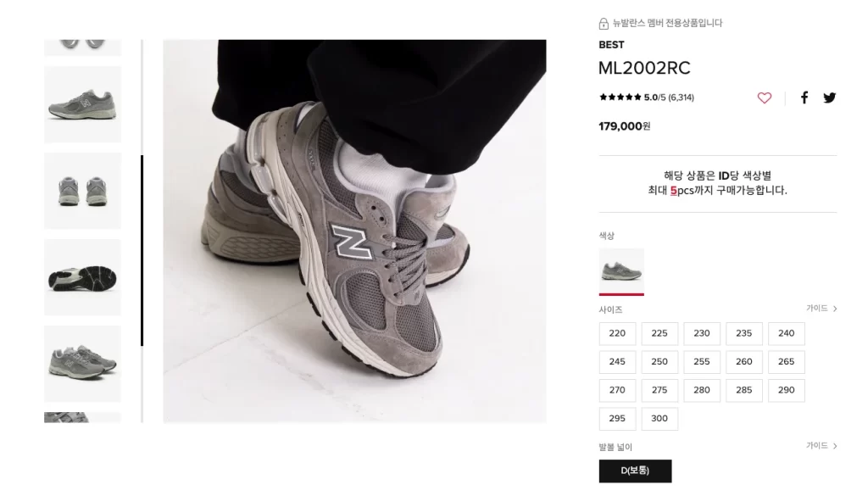View the rear heel view thumbnail
The width and height of the screenshot is (868, 496).
tap(82, 191)
